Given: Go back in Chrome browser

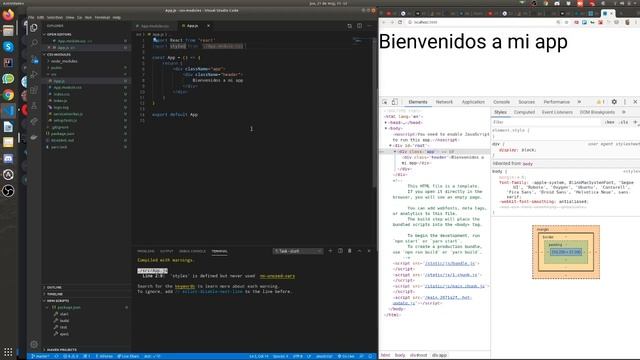Looking at the screenshot, I should point(384,22).
